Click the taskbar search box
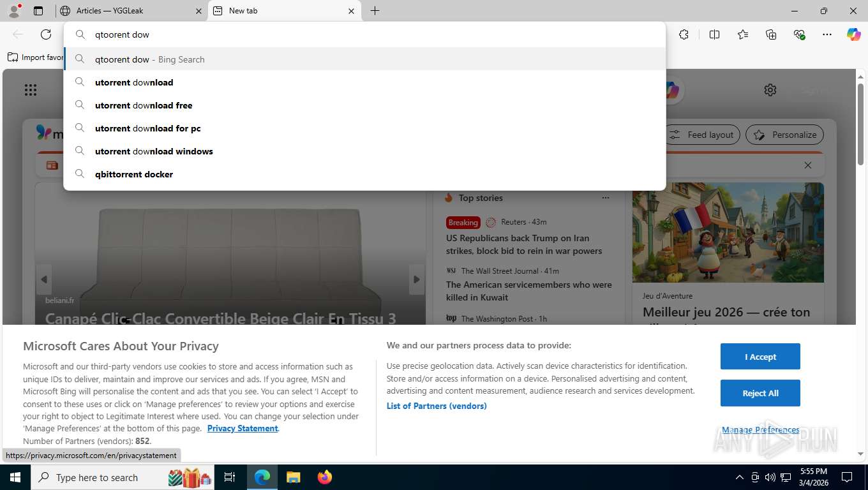868x490 pixels. tap(121, 477)
